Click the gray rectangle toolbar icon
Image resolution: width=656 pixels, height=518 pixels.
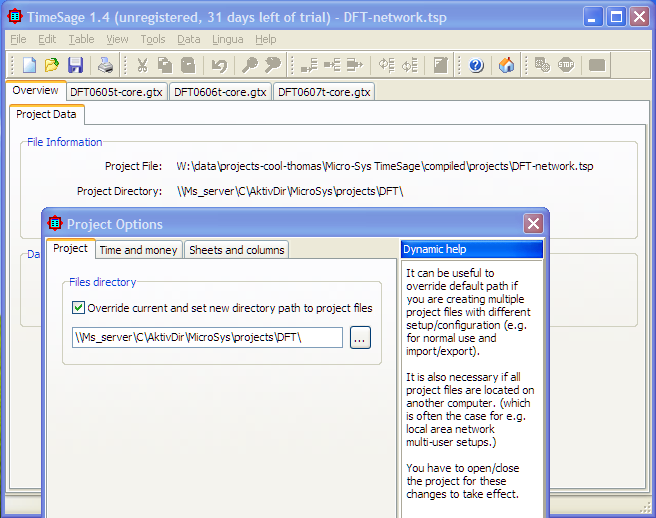pos(597,65)
